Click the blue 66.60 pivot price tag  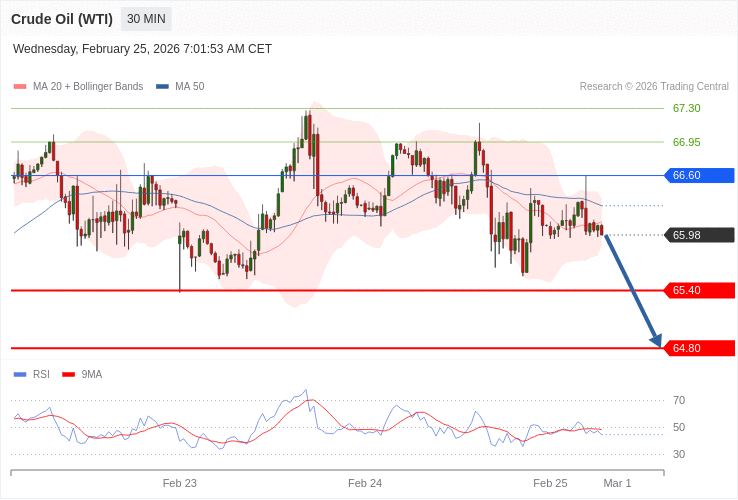coord(699,176)
